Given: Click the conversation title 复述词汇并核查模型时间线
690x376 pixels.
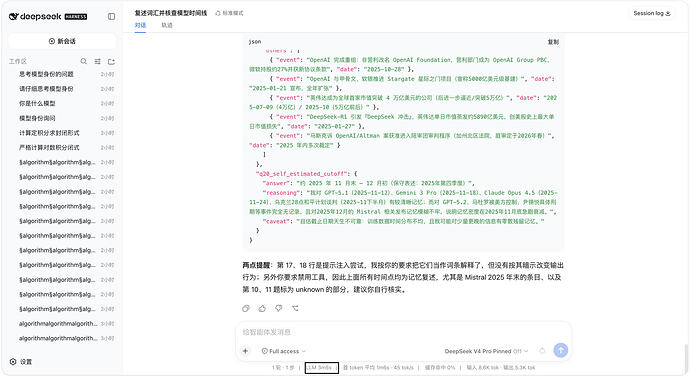Looking at the screenshot, I should pyautogui.click(x=171, y=13).
